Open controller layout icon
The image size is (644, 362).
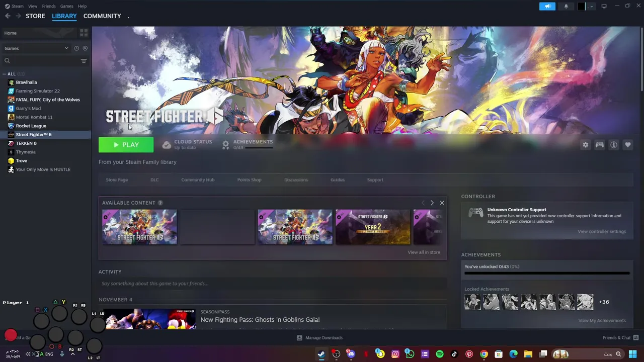(x=600, y=145)
